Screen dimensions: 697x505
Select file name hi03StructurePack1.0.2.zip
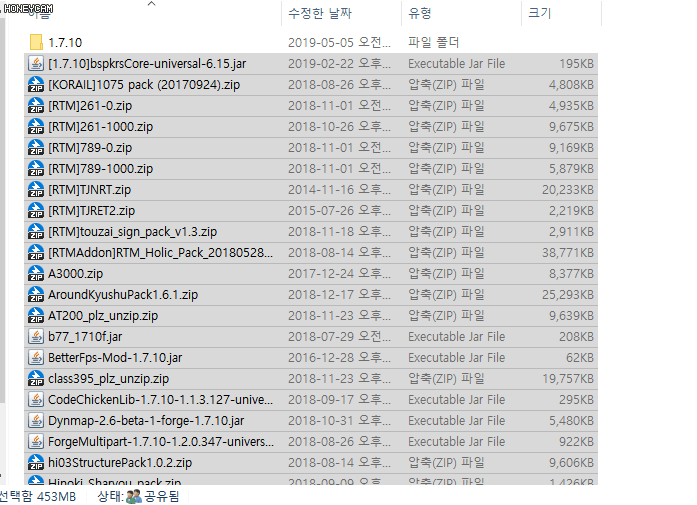coord(120,463)
